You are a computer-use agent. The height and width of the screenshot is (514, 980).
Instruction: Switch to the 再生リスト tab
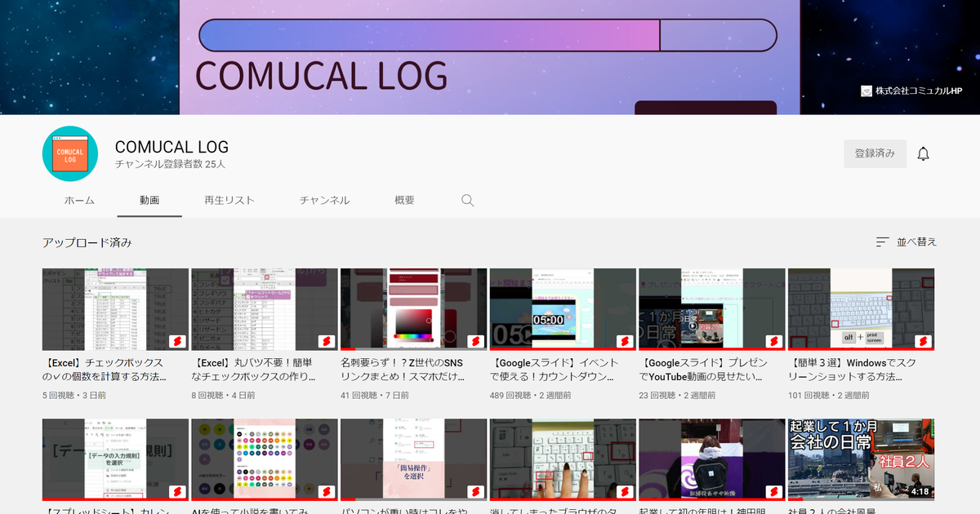coord(229,200)
